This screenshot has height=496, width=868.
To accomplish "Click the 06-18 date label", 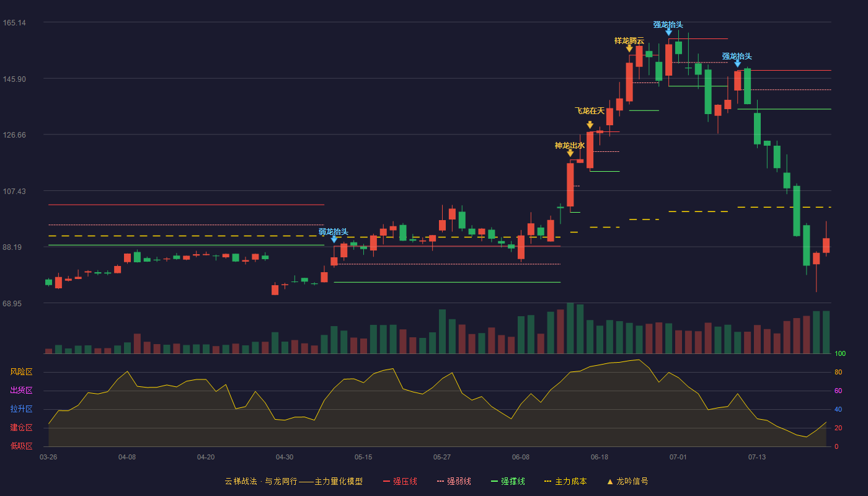I will pos(600,457).
